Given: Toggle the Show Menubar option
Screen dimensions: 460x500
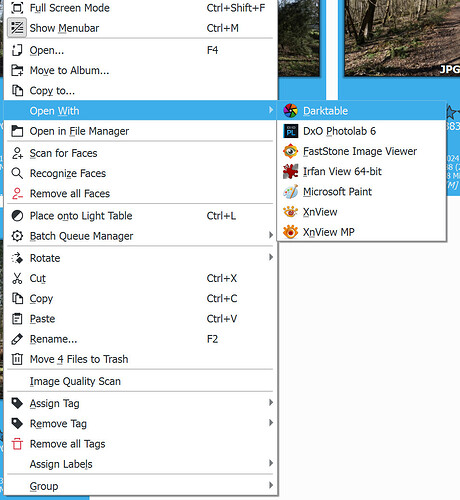Looking at the screenshot, I should [140, 28].
